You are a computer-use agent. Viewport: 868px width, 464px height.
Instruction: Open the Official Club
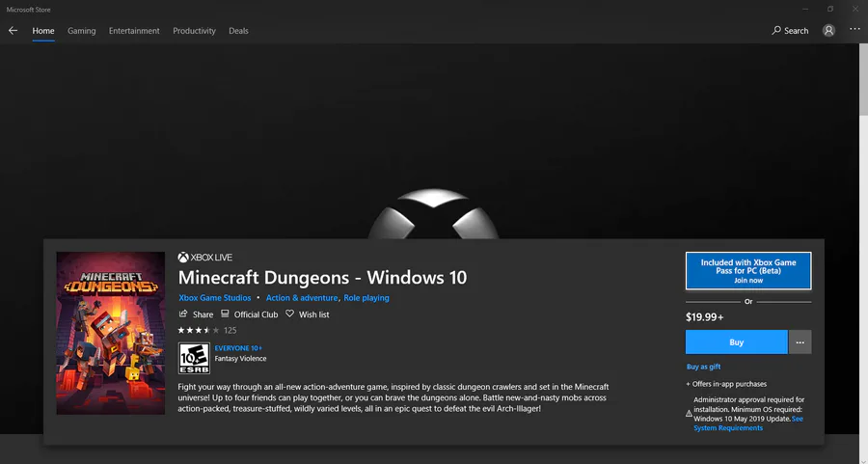pos(249,314)
